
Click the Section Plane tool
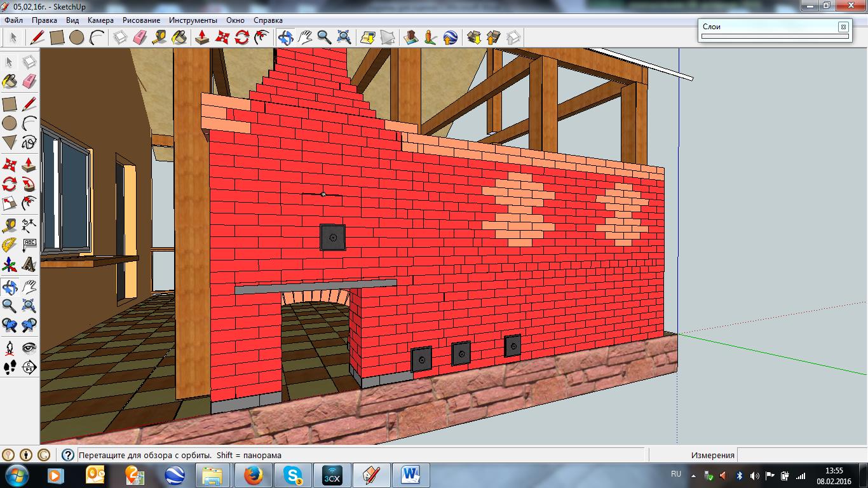click(29, 367)
